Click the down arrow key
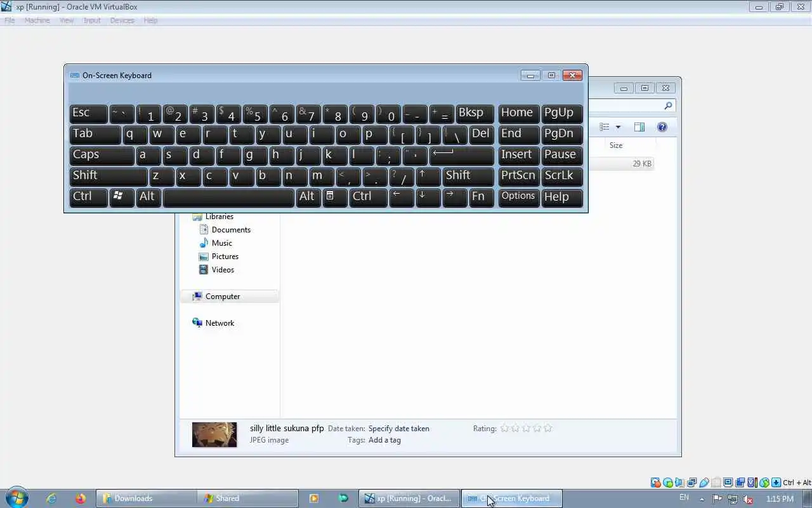Image resolution: width=812 pixels, height=508 pixels. point(428,197)
